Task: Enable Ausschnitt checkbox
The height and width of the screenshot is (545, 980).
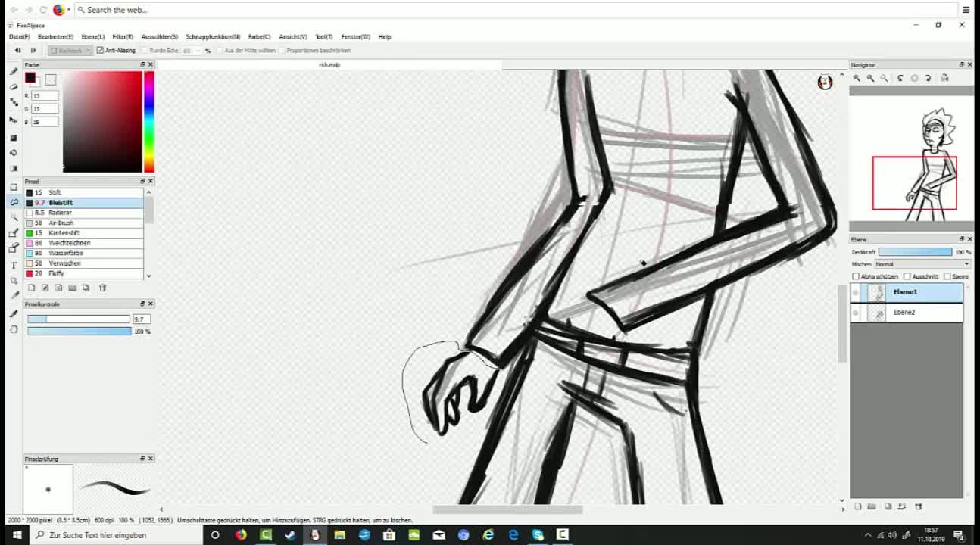Action: 907,276
